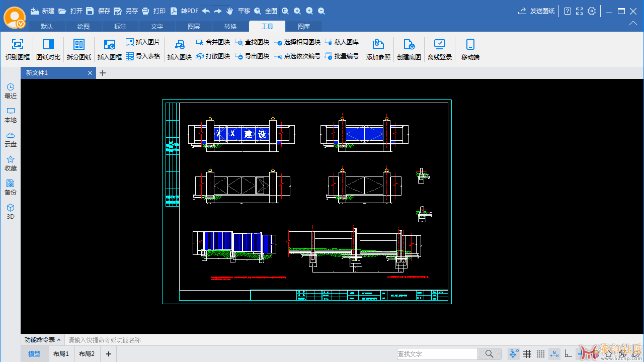Viewport: 644px width, 362px height.
Task: Switch to the 布局1 layout tab
Action: [x=61, y=354]
